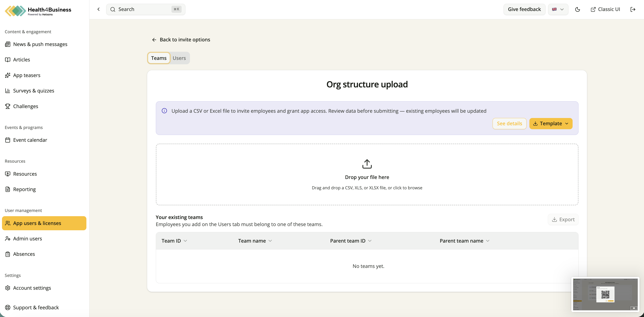This screenshot has width=644, height=317.
Task: Sort by the Team ID column chevron
Action: click(x=185, y=241)
